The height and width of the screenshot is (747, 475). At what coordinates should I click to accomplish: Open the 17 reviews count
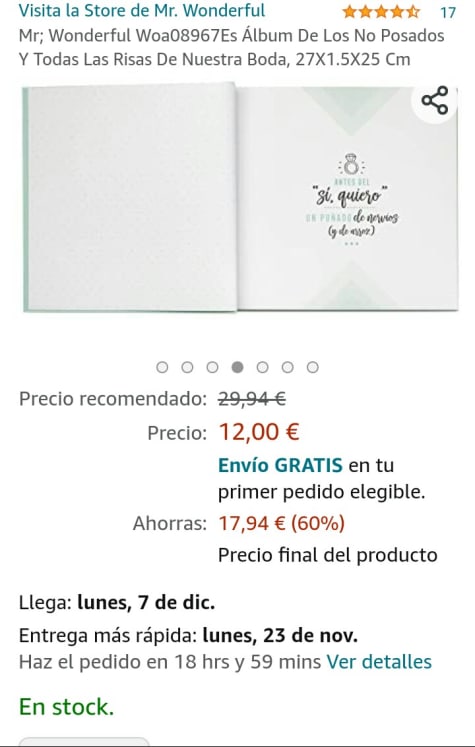click(447, 12)
